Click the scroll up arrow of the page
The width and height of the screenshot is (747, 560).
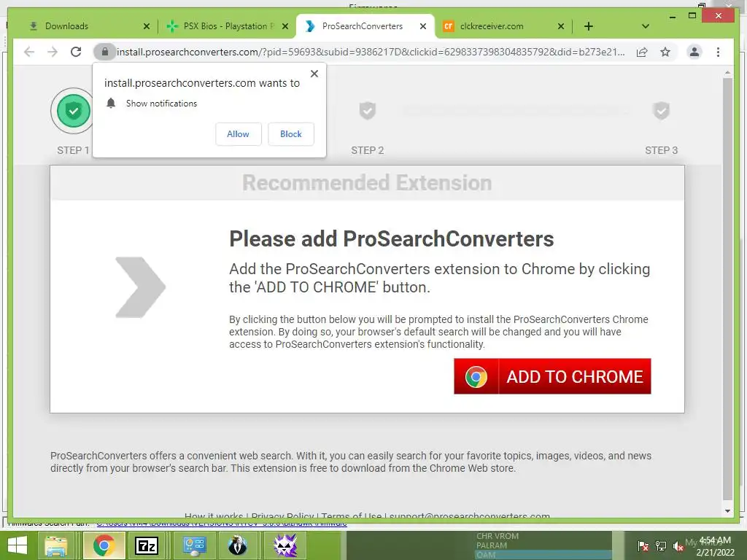(x=727, y=74)
